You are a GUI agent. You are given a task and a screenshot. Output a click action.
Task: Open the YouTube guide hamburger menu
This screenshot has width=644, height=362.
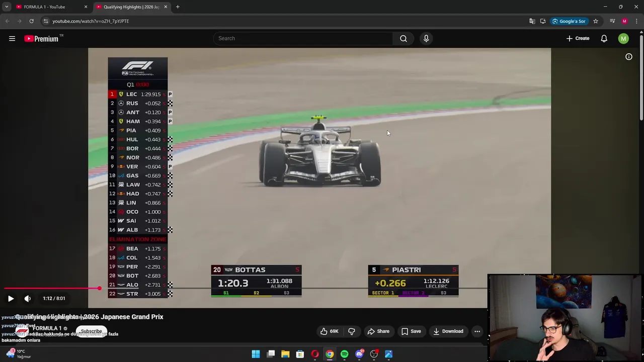tap(12, 38)
